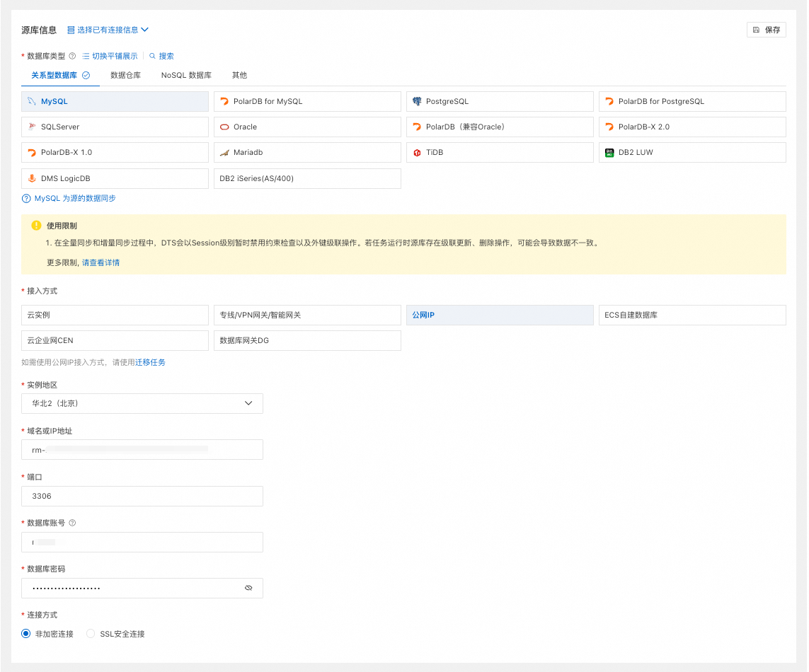Select SQLServer database type
Screen dimensions: 809x672
tap(115, 127)
